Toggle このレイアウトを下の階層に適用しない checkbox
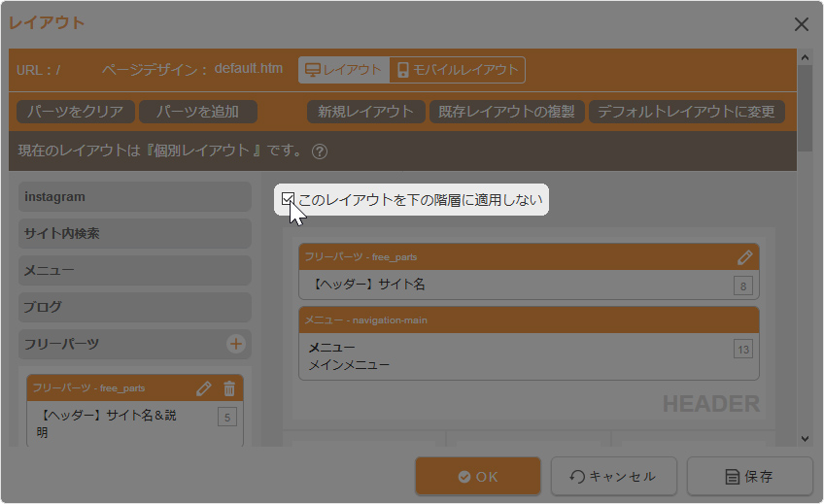This screenshot has width=824, height=504. click(288, 200)
